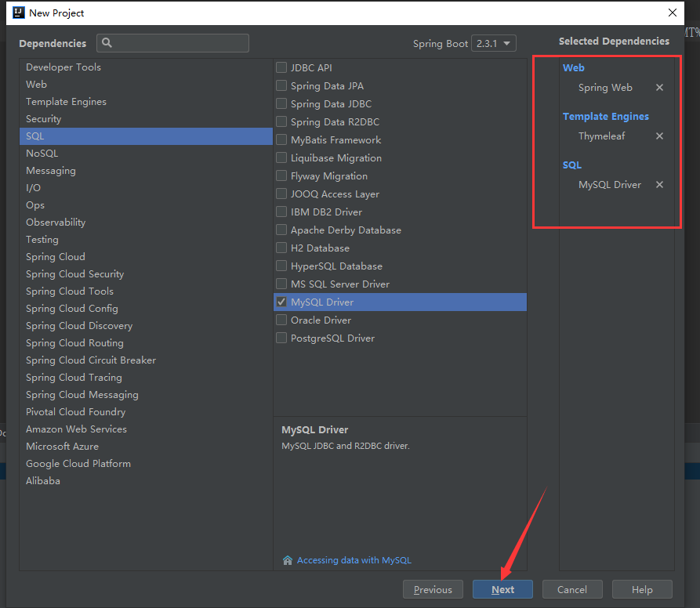
Task: Open the Ops category
Action: point(146,205)
